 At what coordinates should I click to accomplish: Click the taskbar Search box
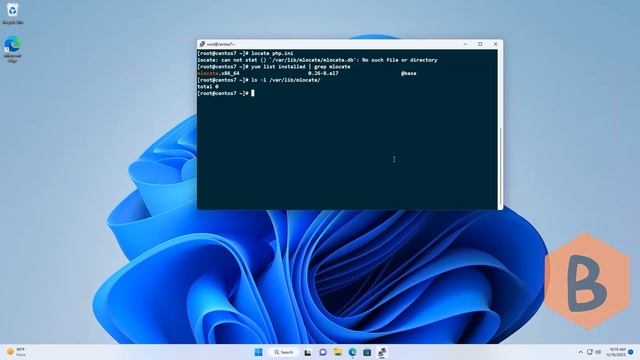[284, 352]
